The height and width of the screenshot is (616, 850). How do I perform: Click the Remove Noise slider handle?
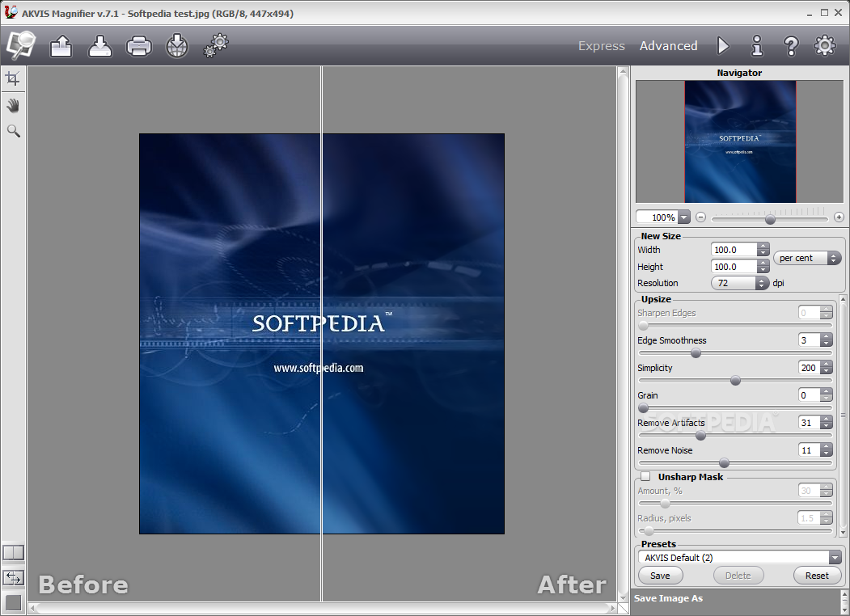[x=724, y=463]
